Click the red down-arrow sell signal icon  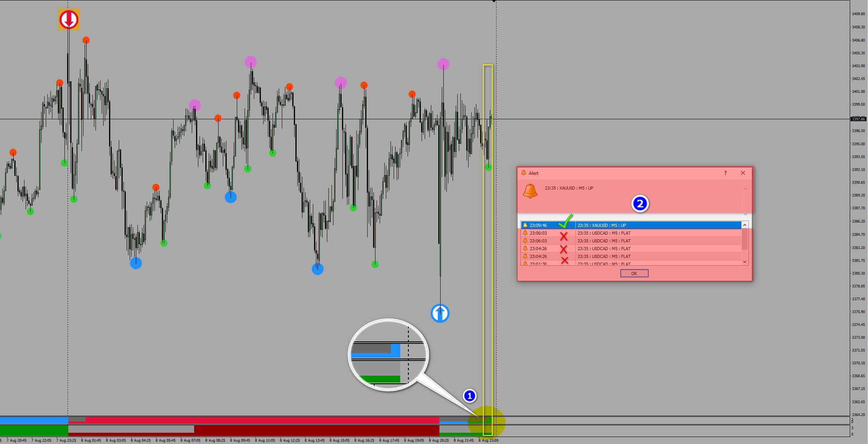click(69, 19)
